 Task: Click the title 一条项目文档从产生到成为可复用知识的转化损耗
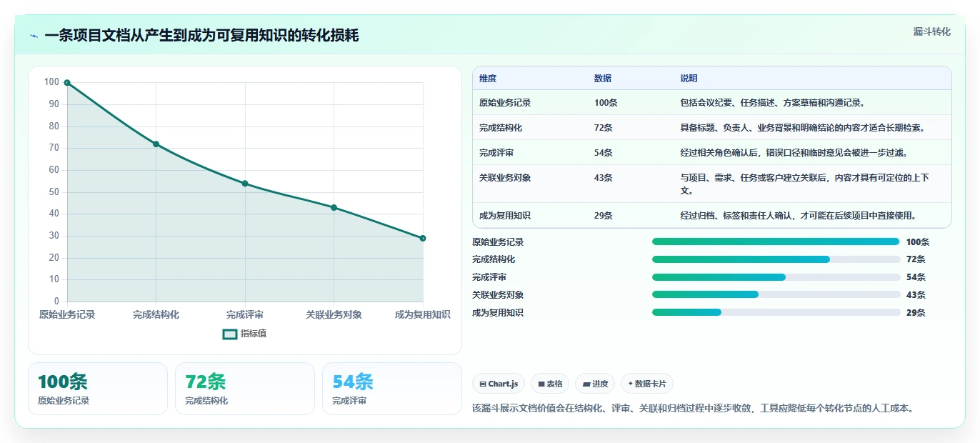coord(201,36)
